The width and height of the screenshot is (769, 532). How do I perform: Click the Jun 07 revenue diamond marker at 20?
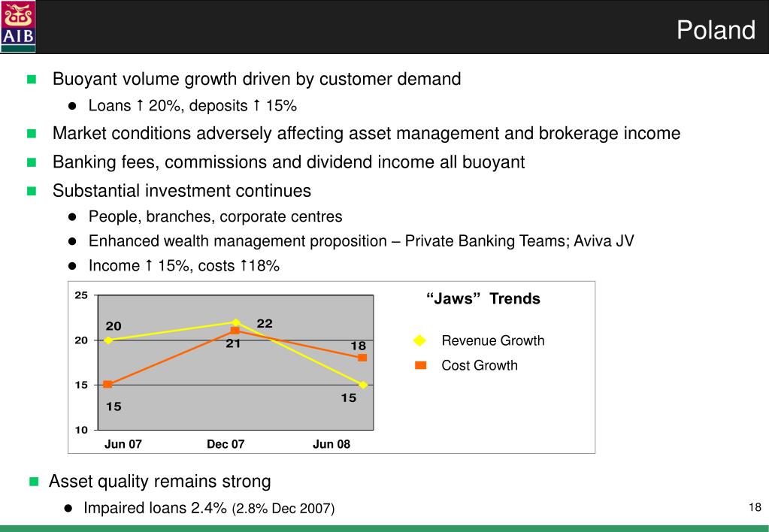point(108,340)
